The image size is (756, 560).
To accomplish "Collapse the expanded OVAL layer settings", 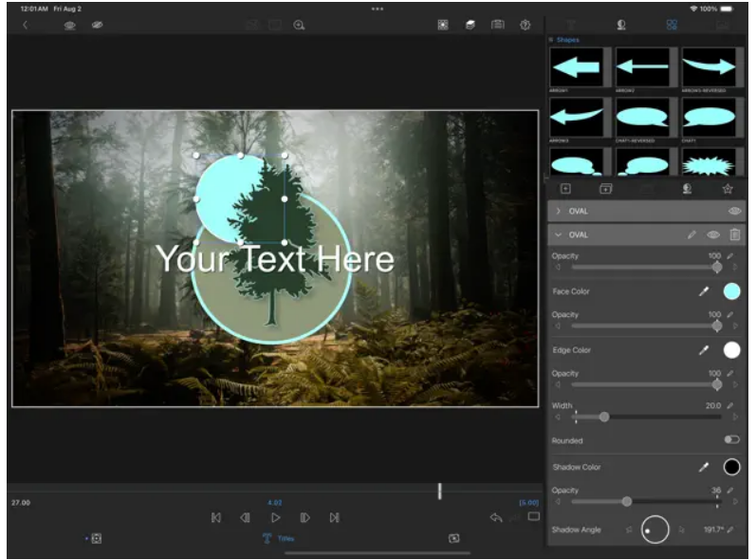I will 559,234.
